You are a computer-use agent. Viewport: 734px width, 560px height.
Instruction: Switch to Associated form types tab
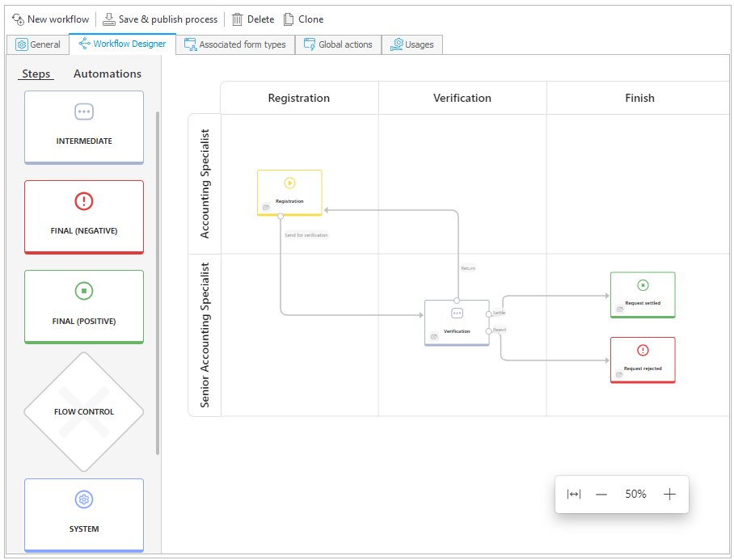[235, 44]
